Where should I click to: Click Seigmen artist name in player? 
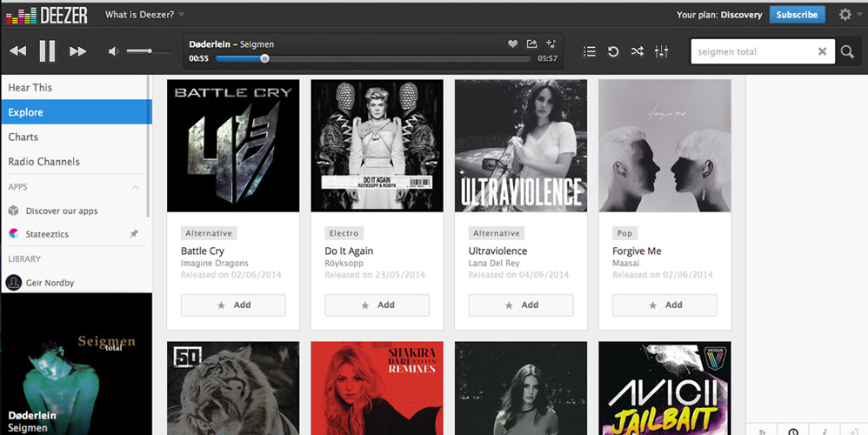pyautogui.click(x=257, y=44)
